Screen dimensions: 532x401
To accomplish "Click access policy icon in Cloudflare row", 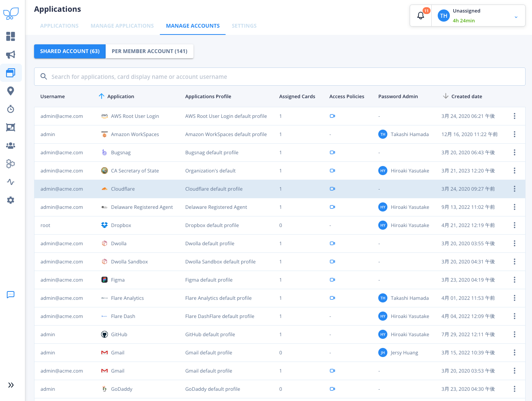I will click(332, 189).
